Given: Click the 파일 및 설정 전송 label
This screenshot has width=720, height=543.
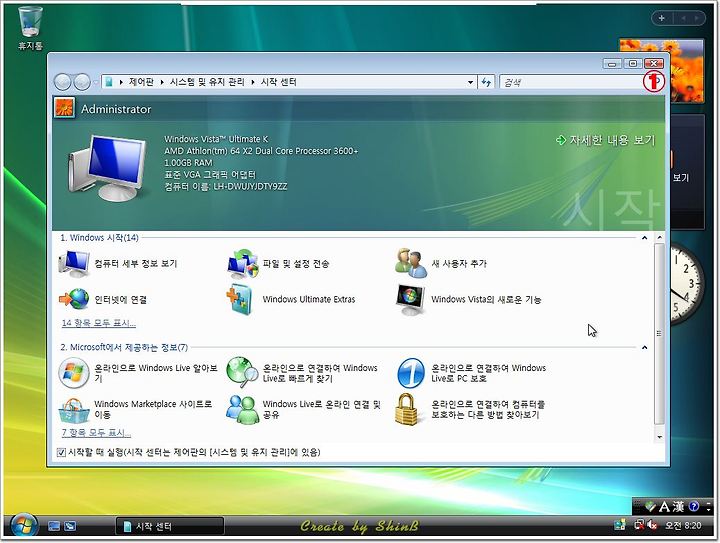Looking at the screenshot, I should 296,263.
